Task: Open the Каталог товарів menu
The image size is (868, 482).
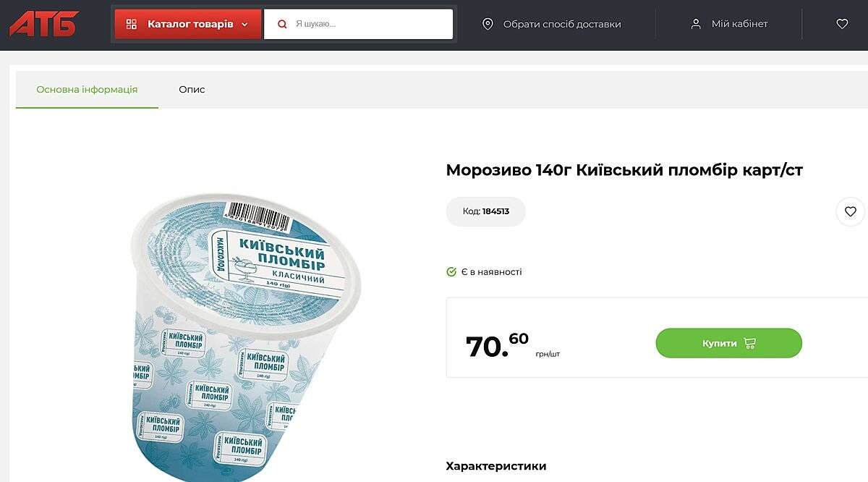Action: 190,24
